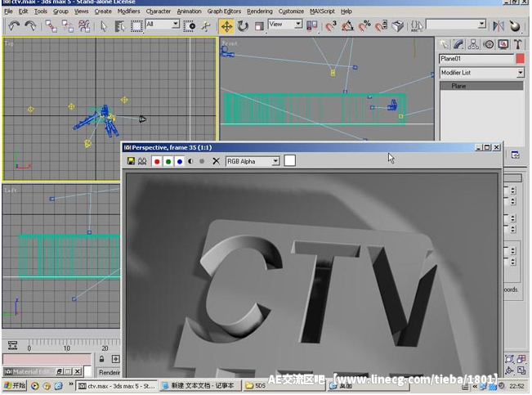Screen dimensions: 532x395
Task: Click the Unlink Selection icon
Action: pyautogui.click(x=68, y=26)
